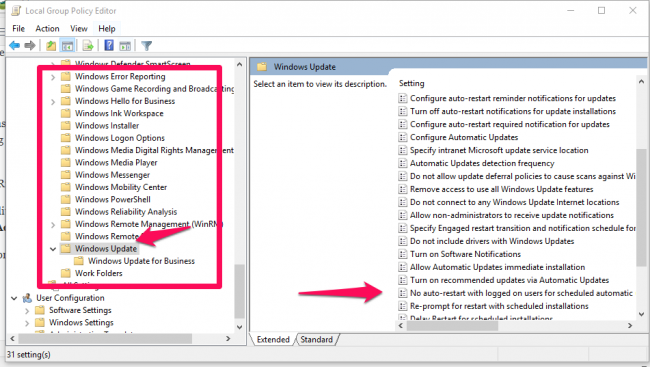This screenshot has width=650, height=367.
Task: Click the Back arrow toolbar icon
Action: click(x=15, y=45)
